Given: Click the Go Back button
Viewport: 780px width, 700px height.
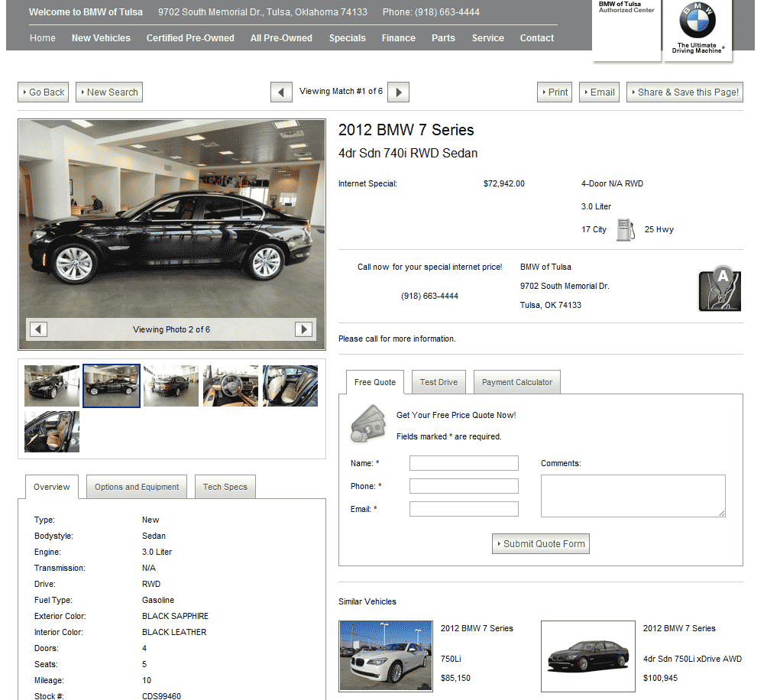Looking at the screenshot, I should pos(44,92).
